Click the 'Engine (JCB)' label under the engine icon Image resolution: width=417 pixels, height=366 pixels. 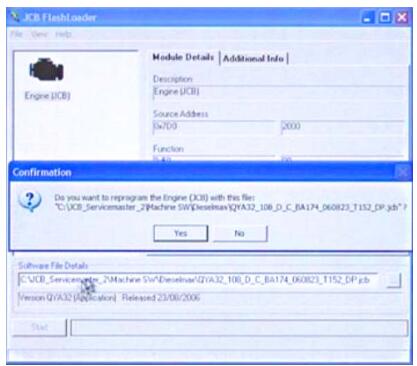tap(47, 96)
